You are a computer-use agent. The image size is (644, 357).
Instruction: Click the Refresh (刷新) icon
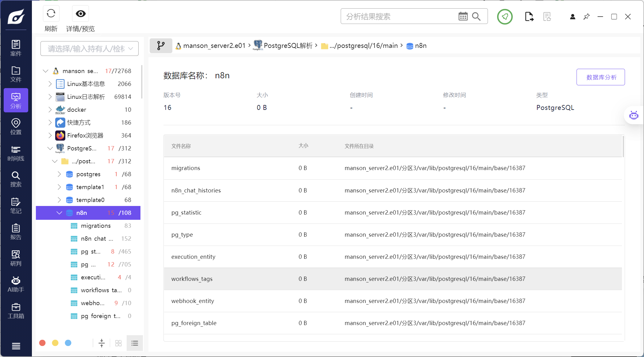[x=51, y=14]
